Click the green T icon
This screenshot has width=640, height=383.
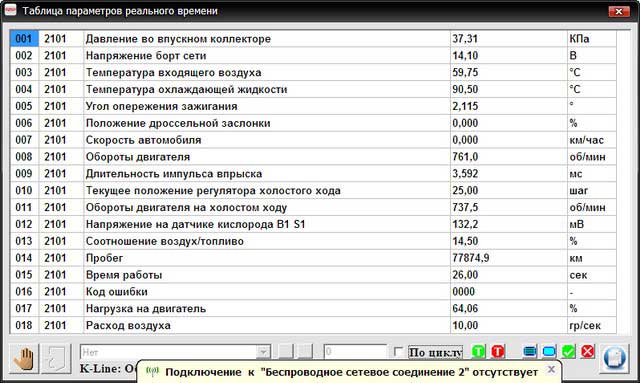point(478,352)
